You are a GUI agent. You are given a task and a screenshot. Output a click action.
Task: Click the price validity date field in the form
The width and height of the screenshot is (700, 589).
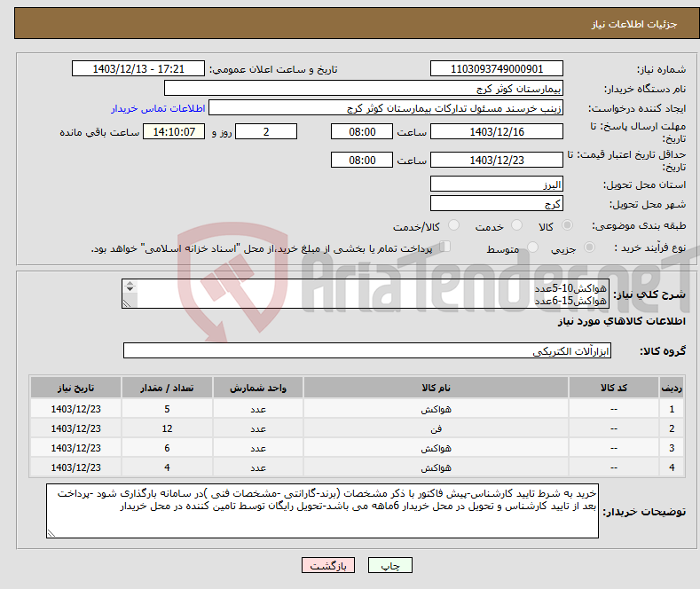(497, 160)
